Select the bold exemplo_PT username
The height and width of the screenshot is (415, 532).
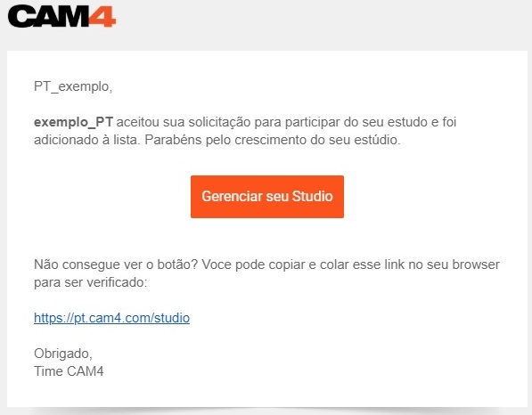pos(73,122)
